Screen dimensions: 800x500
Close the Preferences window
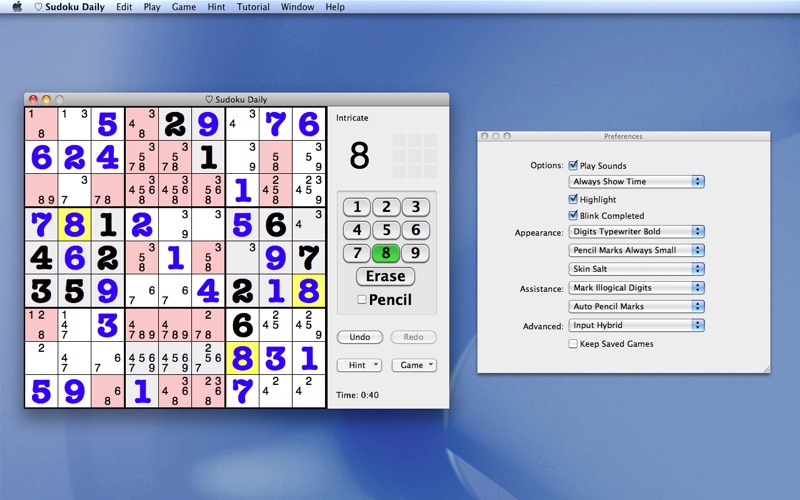coord(484,136)
